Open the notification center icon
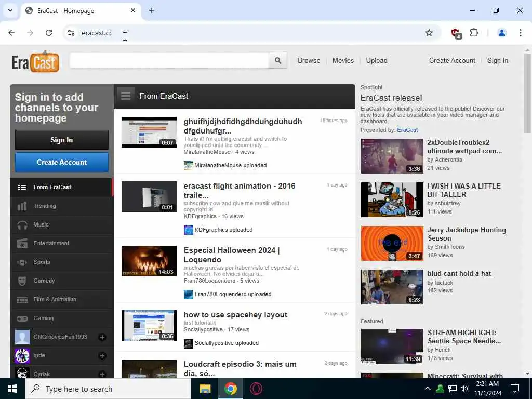Viewport: 532px width, 399px height. (x=515, y=389)
